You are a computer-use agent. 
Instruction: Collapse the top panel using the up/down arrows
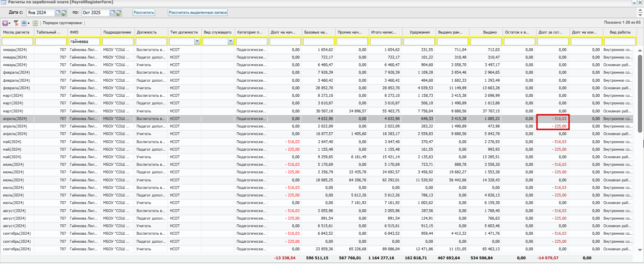click(640, 12)
